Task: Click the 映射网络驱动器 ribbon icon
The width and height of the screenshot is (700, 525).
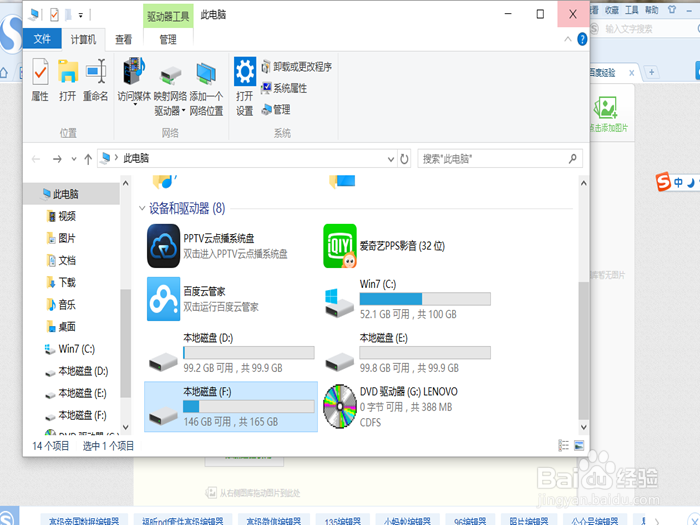Action: 171,75
